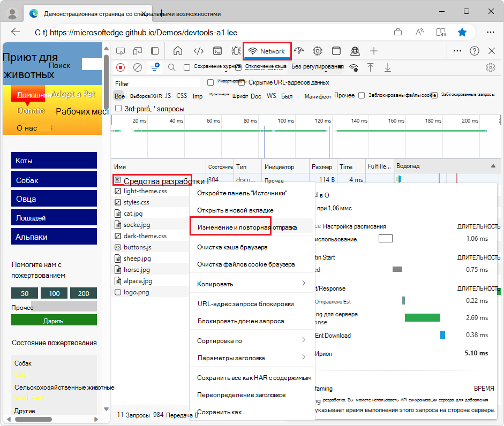Viewport: 504px width, 426px height.
Task: Toggle 3rd-party requests checkbox
Action: click(x=118, y=108)
